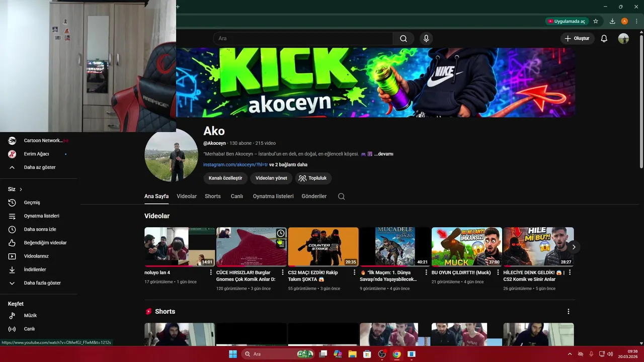Open the Siz section chevron
The image size is (644, 362).
coord(21,190)
